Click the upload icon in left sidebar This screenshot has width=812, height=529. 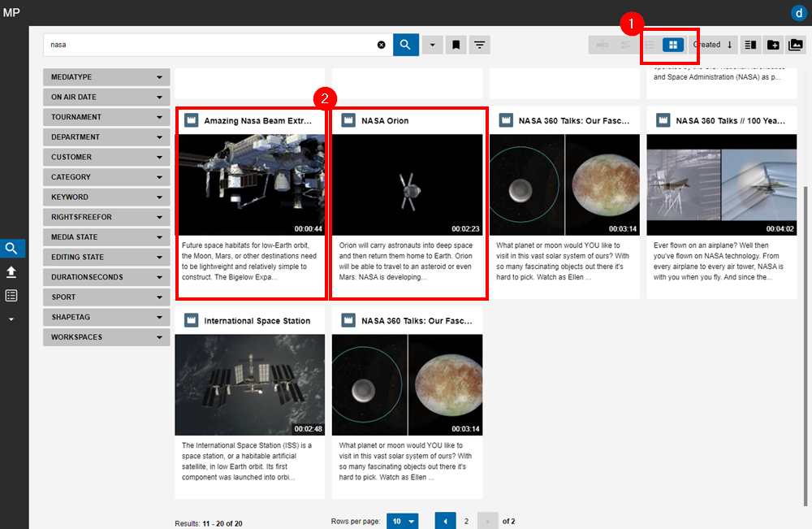11,272
